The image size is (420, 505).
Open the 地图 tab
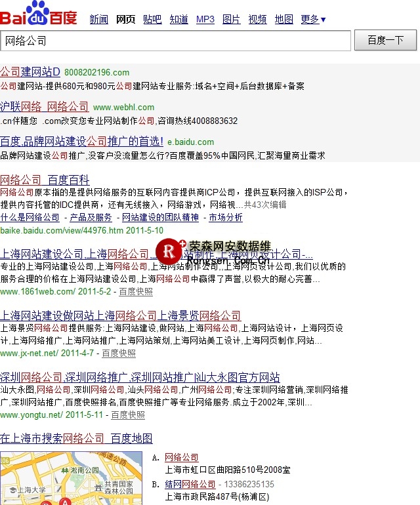click(x=283, y=20)
